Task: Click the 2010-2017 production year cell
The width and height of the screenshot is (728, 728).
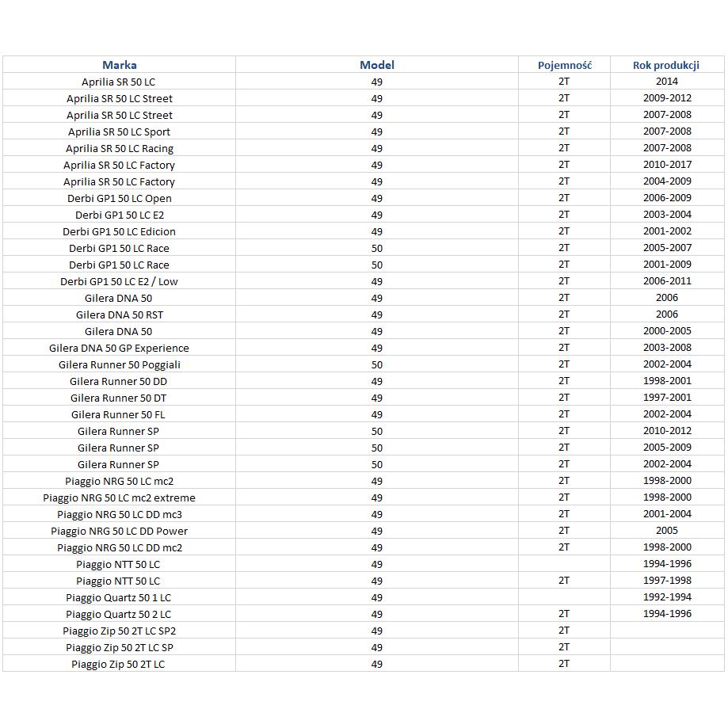Action: 667,165
